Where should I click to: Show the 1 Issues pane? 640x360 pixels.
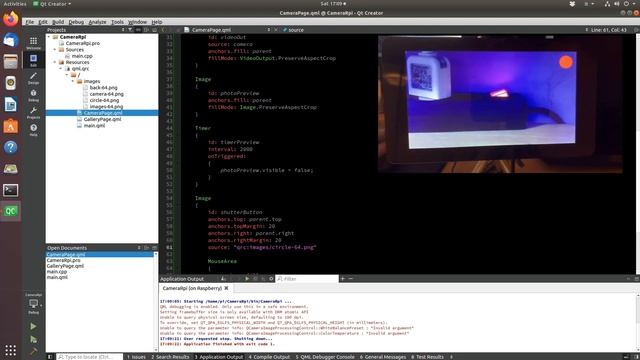[x=136, y=357]
